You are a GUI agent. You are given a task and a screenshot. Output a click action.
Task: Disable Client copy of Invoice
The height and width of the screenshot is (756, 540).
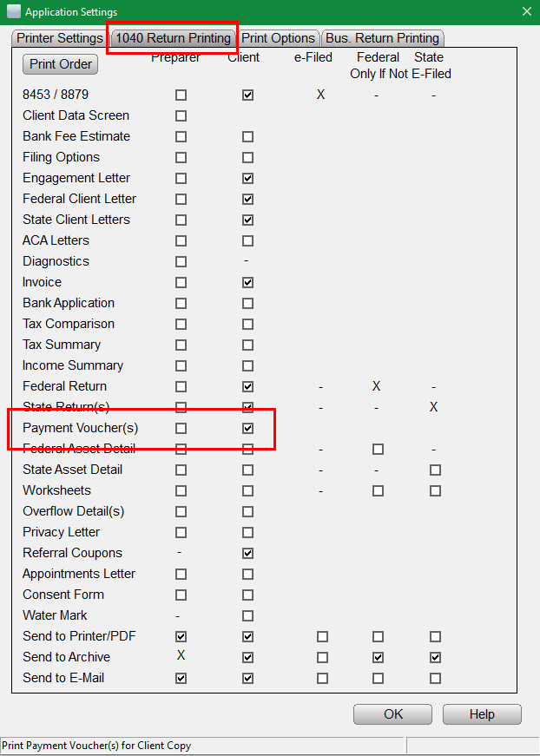pos(248,282)
